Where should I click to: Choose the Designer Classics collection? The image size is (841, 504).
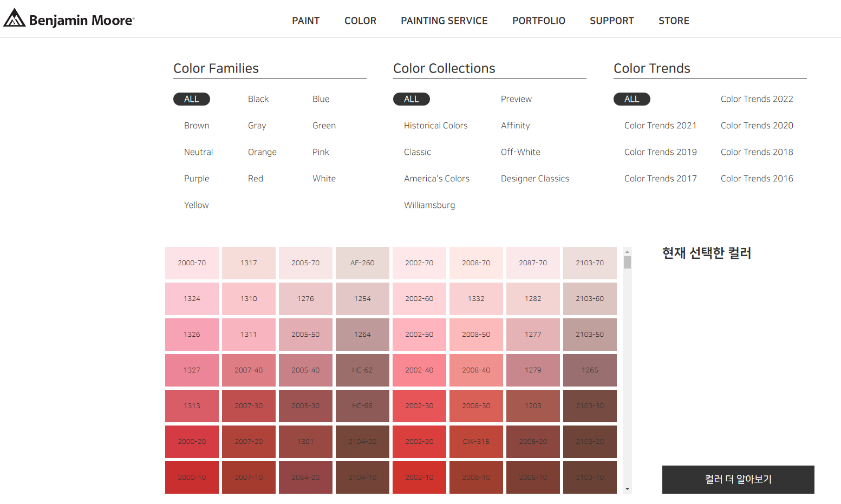point(535,179)
